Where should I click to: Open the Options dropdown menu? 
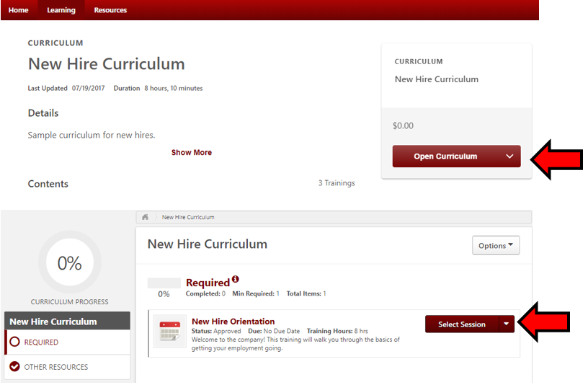click(x=495, y=245)
